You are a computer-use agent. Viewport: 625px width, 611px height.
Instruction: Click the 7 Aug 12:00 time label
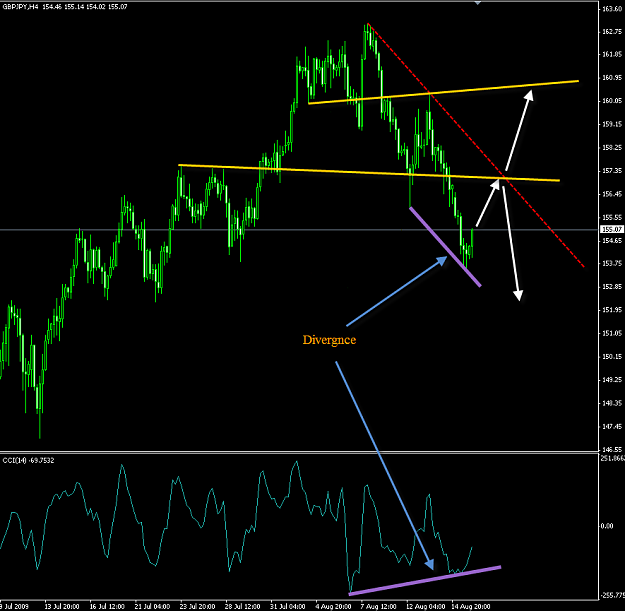pyautogui.click(x=379, y=607)
